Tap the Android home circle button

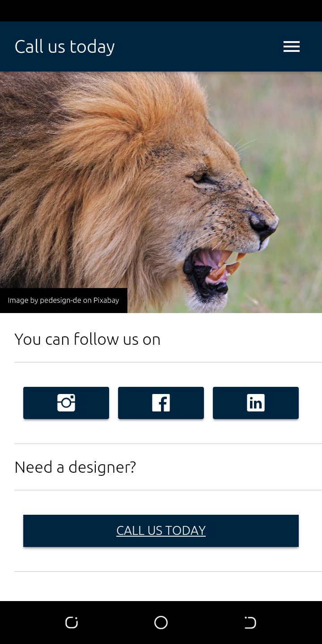point(161,623)
